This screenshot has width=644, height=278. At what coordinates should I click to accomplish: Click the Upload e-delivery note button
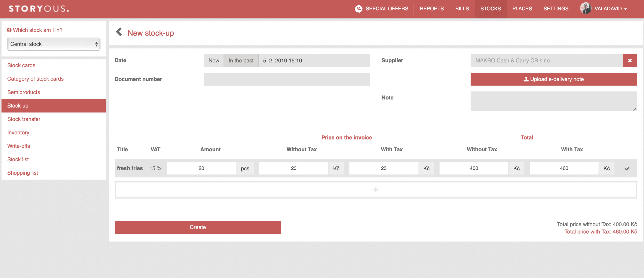tap(553, 79)
